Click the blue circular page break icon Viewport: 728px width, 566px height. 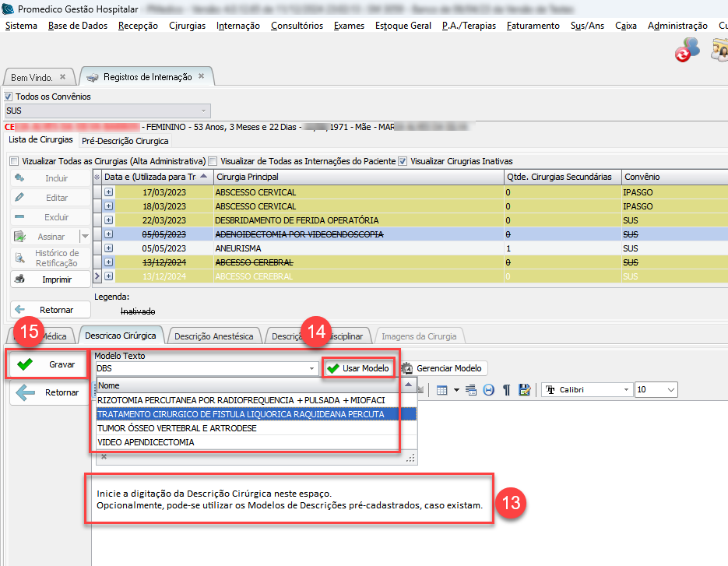pyautogui.click(x=488, y=390)
